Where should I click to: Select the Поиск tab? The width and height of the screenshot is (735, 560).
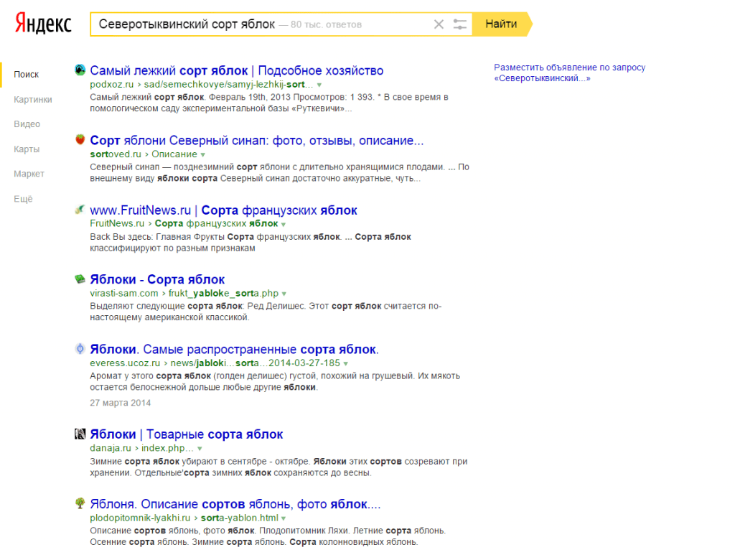27,75
